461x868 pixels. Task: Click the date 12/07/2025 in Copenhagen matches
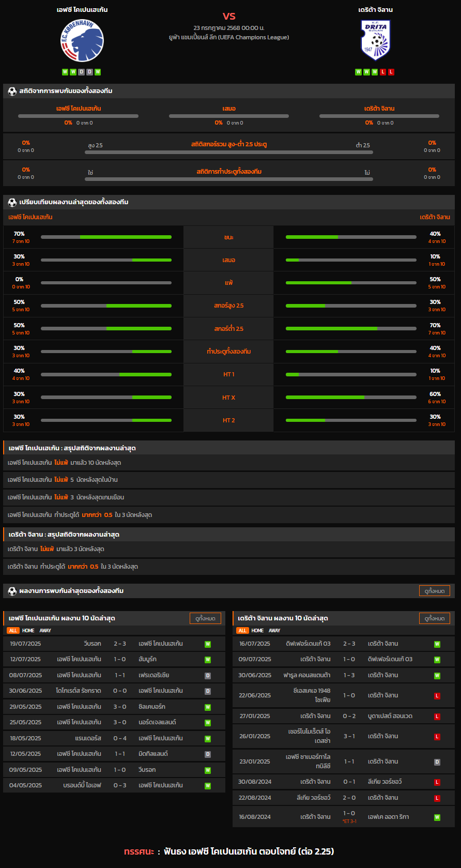[x=26, y=659]
